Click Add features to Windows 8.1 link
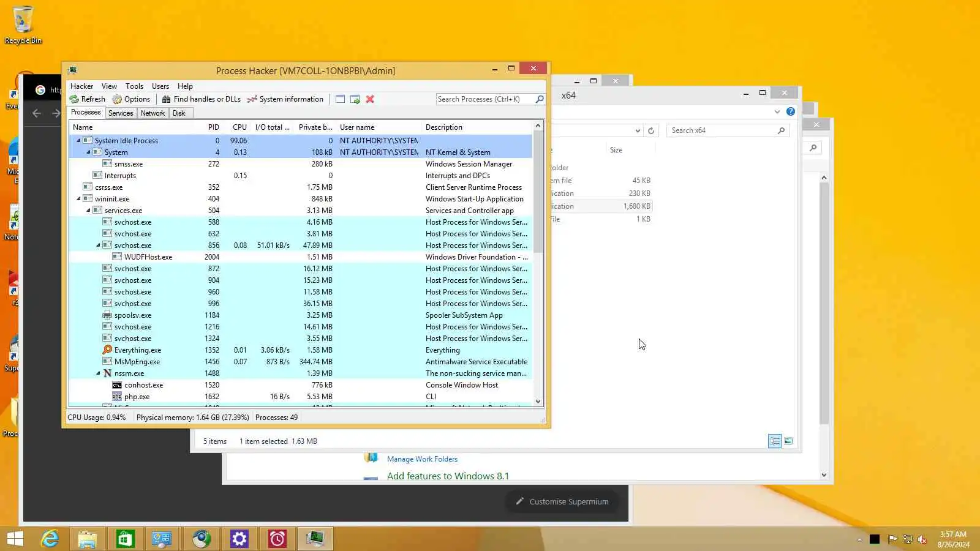 [448, 476]
